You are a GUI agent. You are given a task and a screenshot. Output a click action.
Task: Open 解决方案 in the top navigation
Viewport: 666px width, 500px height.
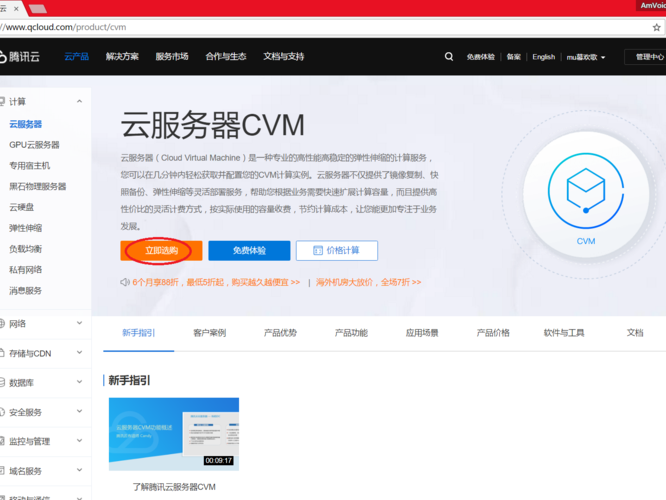(122, 56)
